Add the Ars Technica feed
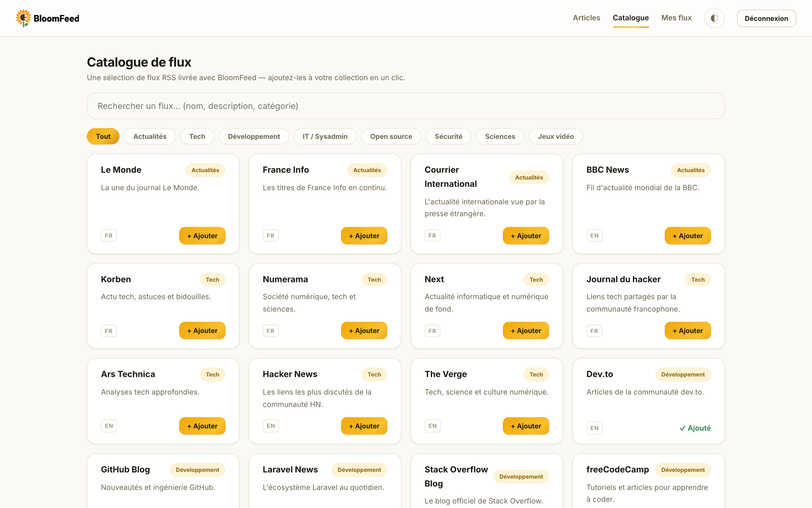This screenshot has height=508, width=812. (x=202, y=426)
